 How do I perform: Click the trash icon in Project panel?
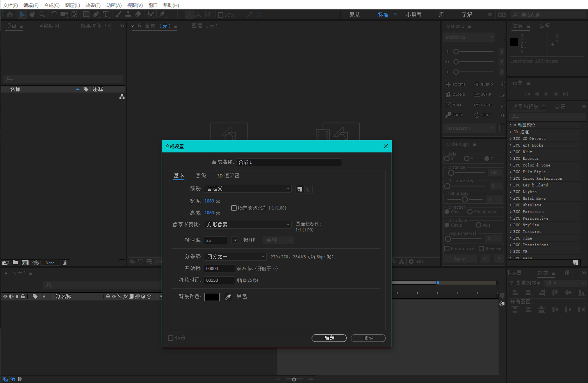pyautogui.click(x=65, y=263)
